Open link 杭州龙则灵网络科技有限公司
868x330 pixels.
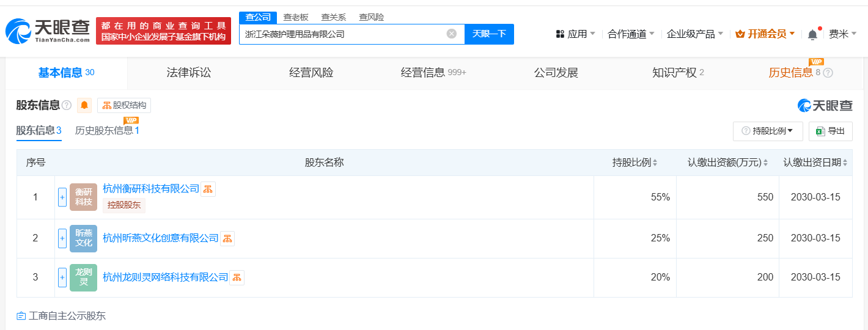[165, 277]
